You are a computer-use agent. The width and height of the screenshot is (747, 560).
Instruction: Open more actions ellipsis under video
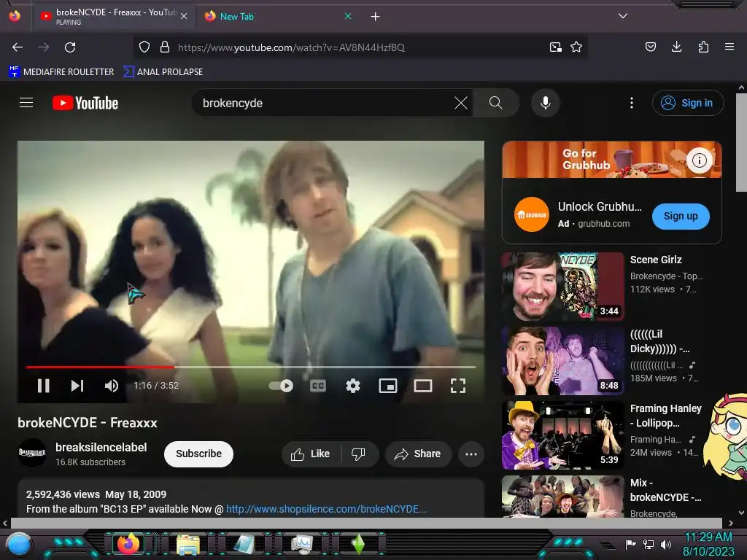click(x=471, y=454)
